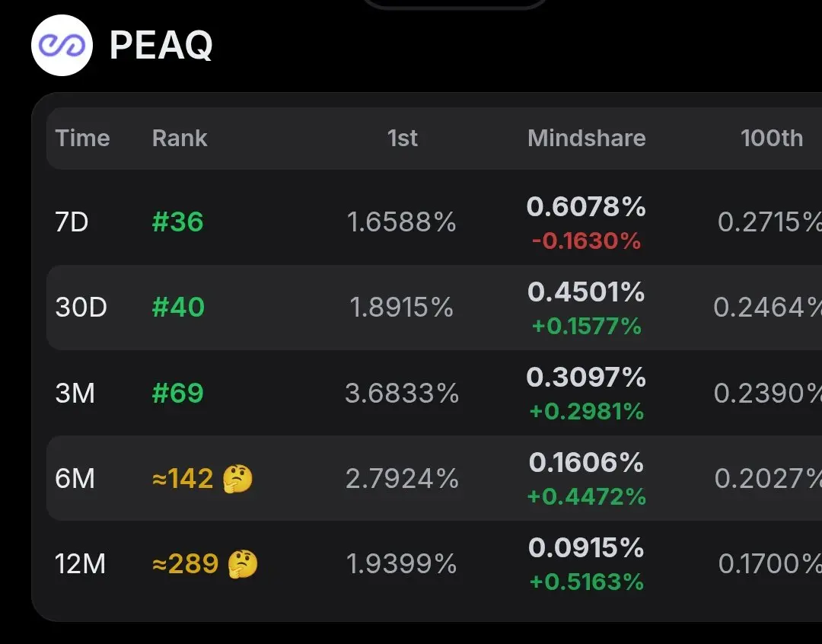Open the #69 rank value
The width and height of the screenshot is (822, 644).
click(x=177, y=394)
